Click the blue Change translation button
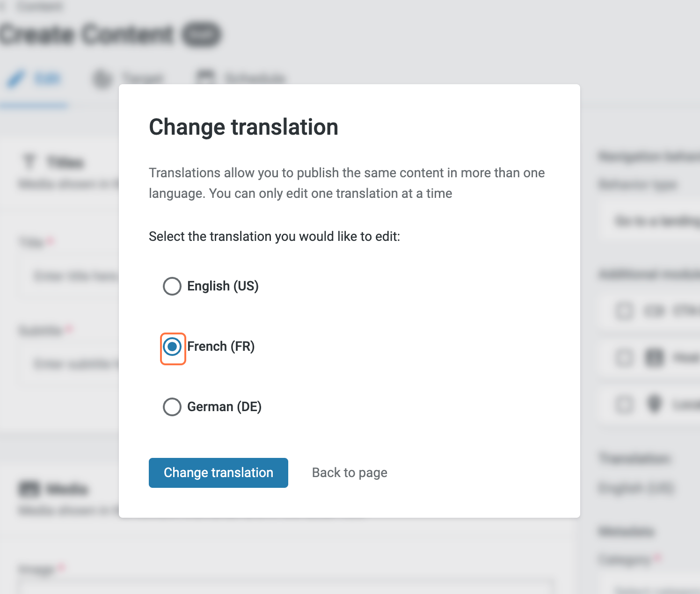Viewport: 700px width, 594px height. (x=218, y=472)
